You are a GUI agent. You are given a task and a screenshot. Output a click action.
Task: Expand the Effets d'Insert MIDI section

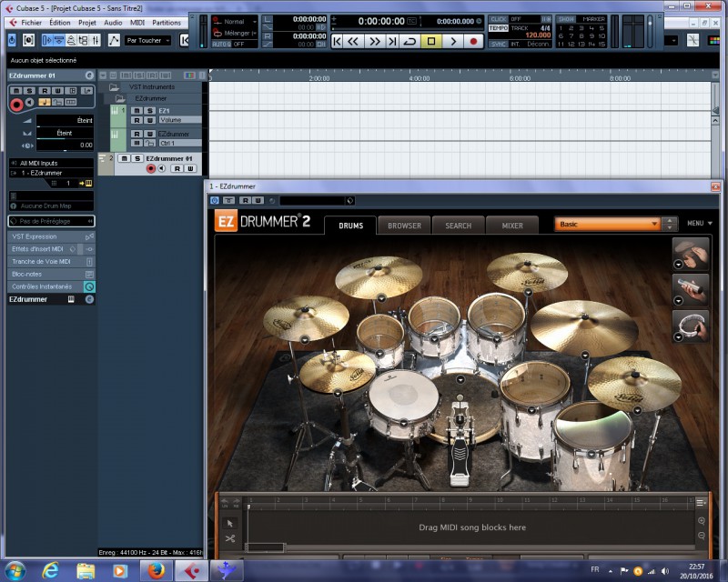(51, 249)
